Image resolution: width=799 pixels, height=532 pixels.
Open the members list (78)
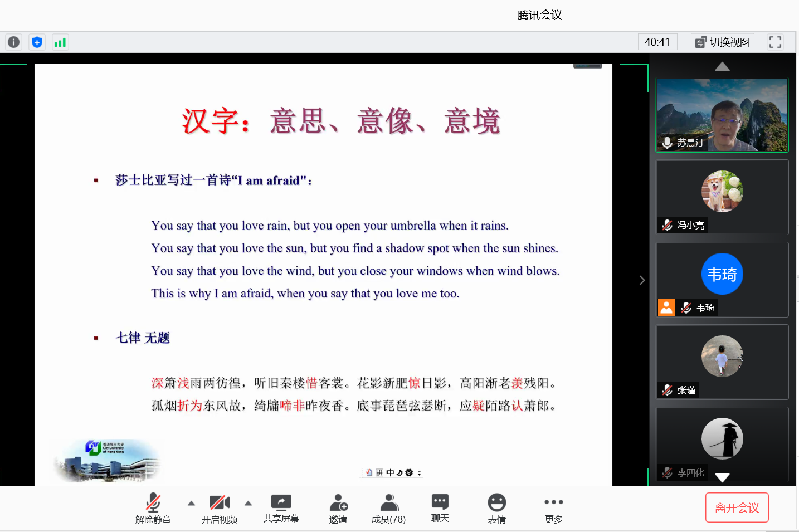click(x=389, y=509)
